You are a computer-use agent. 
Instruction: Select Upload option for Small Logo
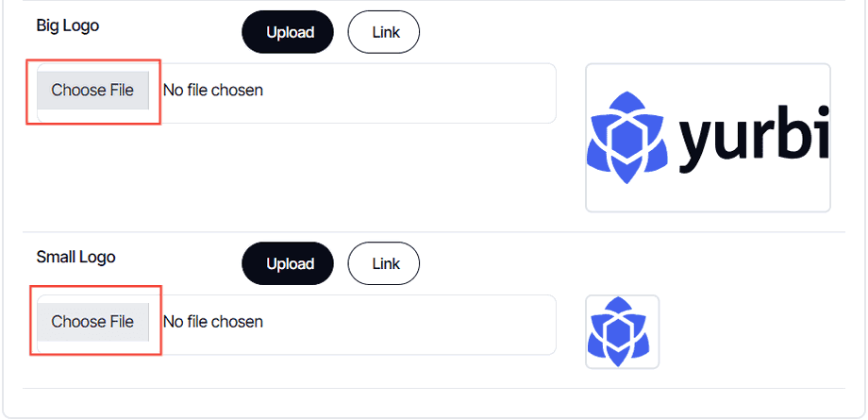click(x=289, y=263)
